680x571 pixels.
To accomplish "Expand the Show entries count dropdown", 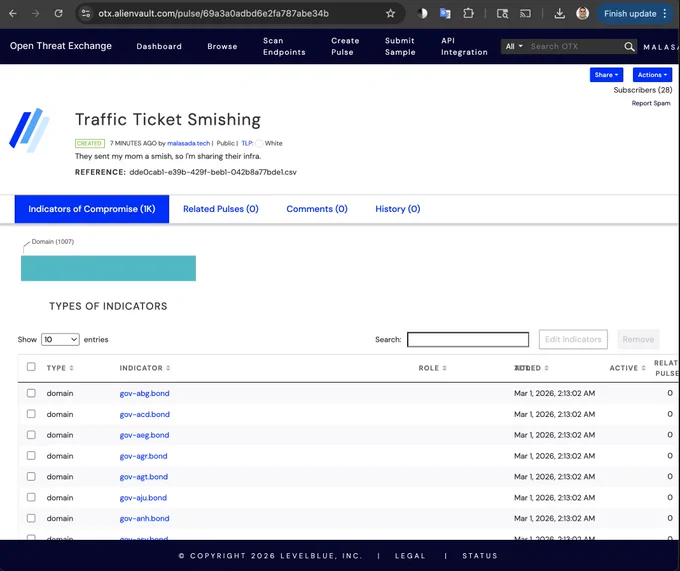I will (x=60, y=339).
